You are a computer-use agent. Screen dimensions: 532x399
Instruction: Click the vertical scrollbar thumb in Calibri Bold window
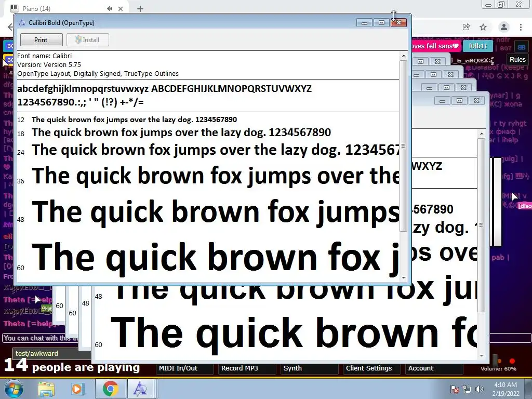403,146
